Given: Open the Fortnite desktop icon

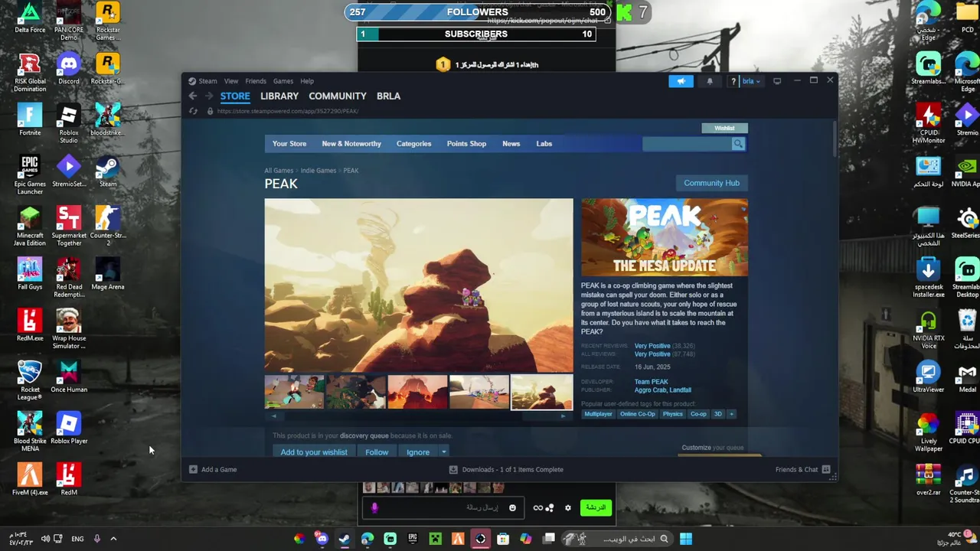Looking at the screenshot, I should pyautogui.click(x=30, y=120).
